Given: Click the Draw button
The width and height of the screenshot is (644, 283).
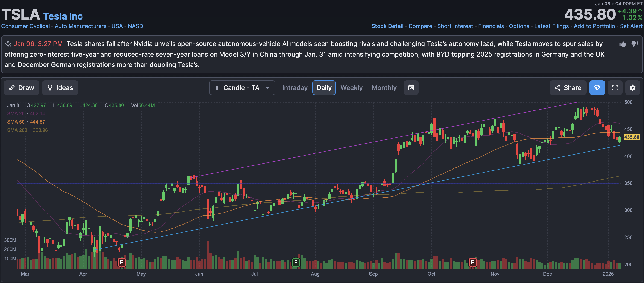Looking at the screenshot, I should click(x=21, y=88).
